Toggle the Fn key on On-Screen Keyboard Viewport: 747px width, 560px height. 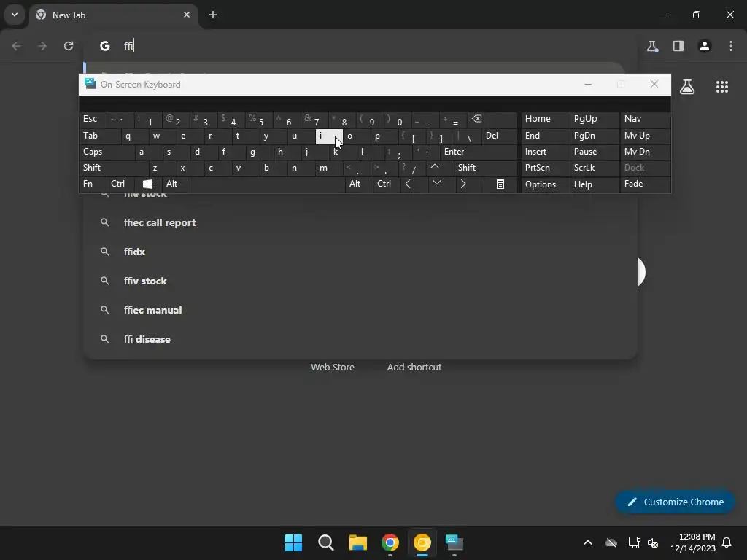(x=93, y=184)
